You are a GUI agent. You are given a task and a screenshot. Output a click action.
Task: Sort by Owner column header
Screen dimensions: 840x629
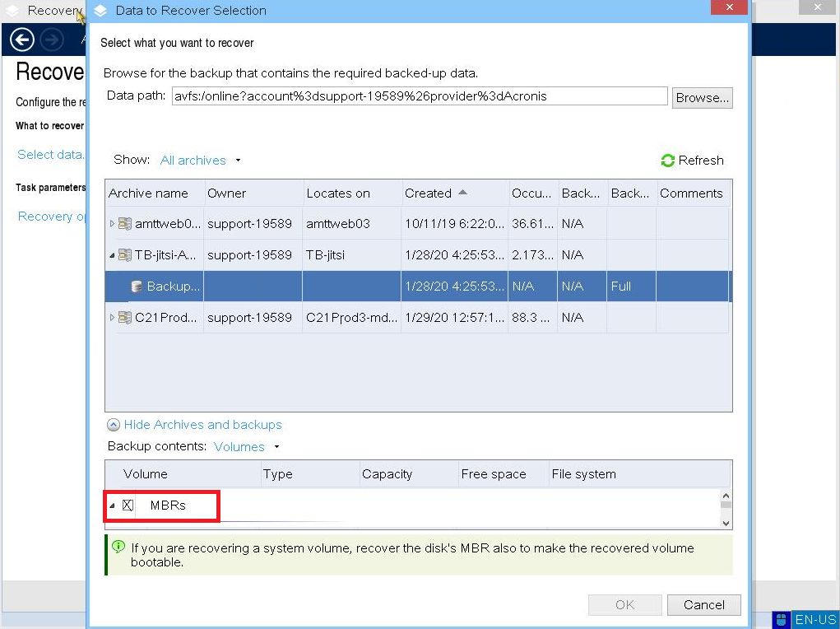coord(253,193)
